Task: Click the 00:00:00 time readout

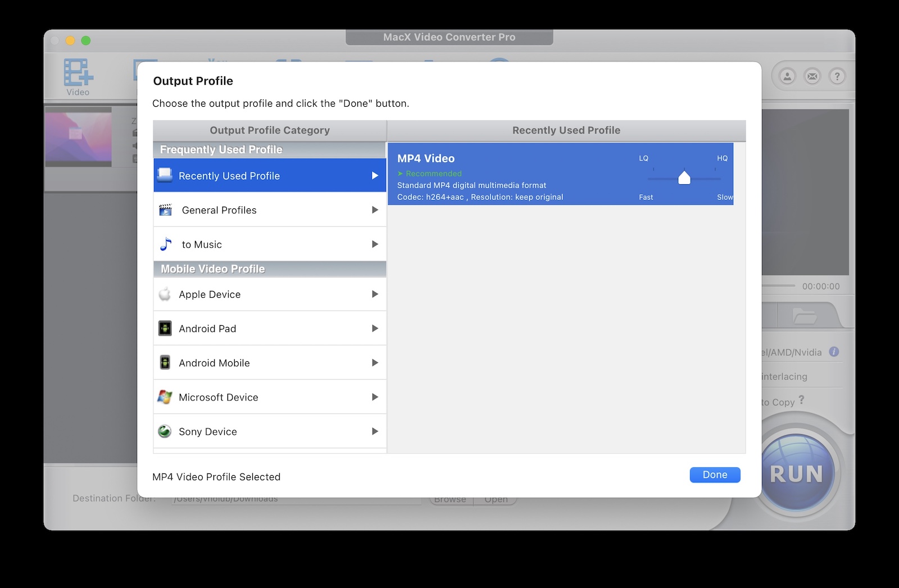Action: click(x=821, y=286)
